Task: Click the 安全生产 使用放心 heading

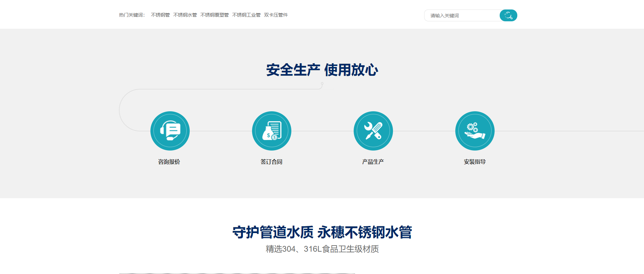Action: [x=322, y=70]
